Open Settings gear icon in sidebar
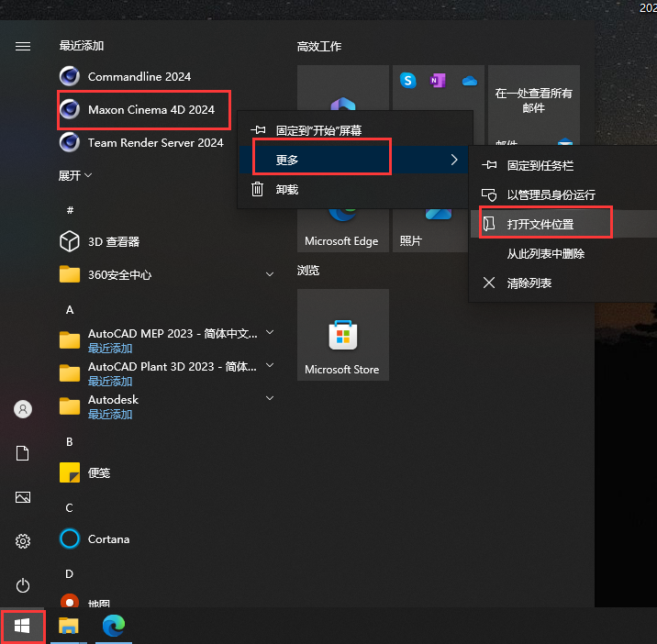 (23, 541)
